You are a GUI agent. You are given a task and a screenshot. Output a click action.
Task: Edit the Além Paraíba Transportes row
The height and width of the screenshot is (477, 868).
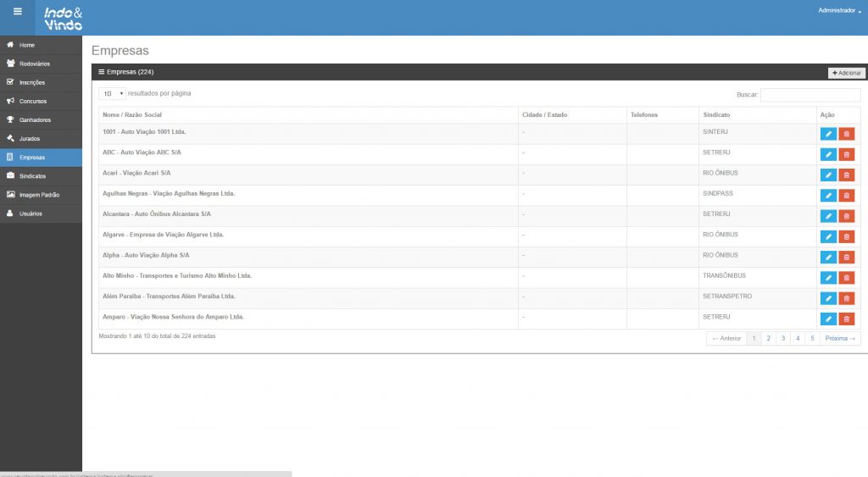pos(828,298)
